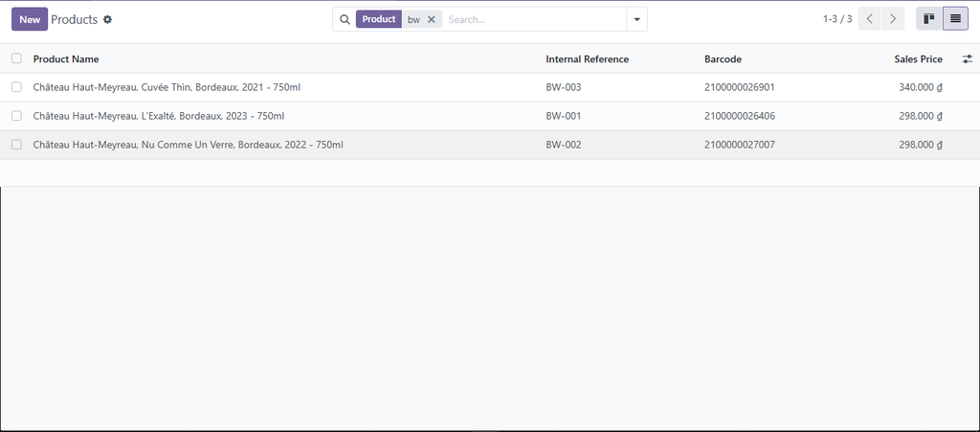Click inside the Search input field

531,19
